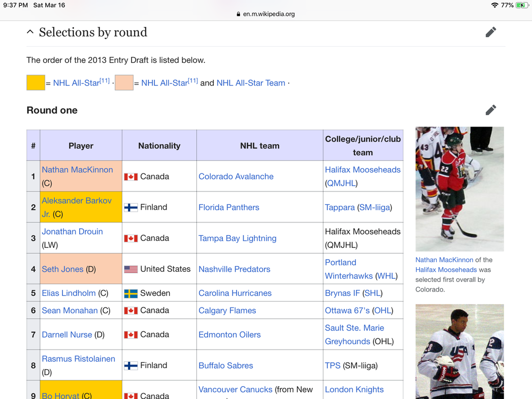Image resolution: width=532 pixels, height=399 pixels.
Task: Open Portland Winterhawks club link
Action: [x=349, y=269]
